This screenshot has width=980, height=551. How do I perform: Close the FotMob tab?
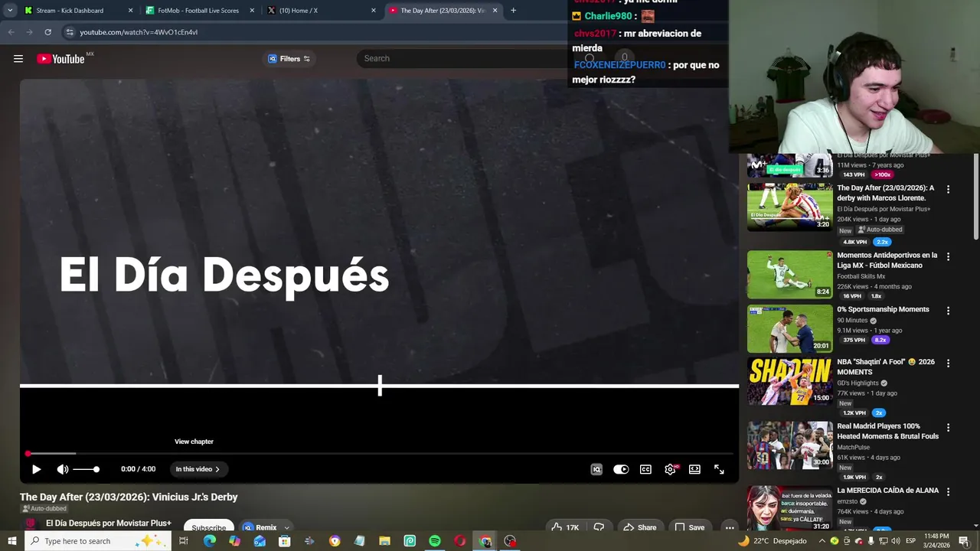(x=252, y=11)
